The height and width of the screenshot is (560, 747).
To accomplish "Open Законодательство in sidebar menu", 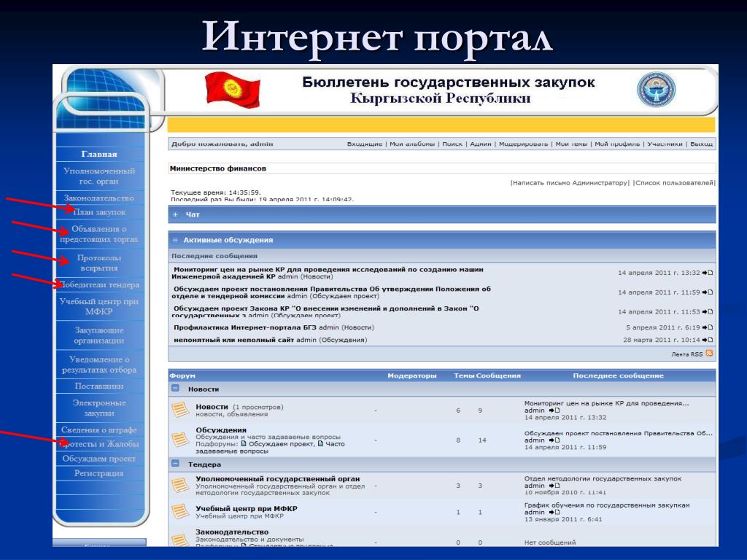I will click(99, 198).
